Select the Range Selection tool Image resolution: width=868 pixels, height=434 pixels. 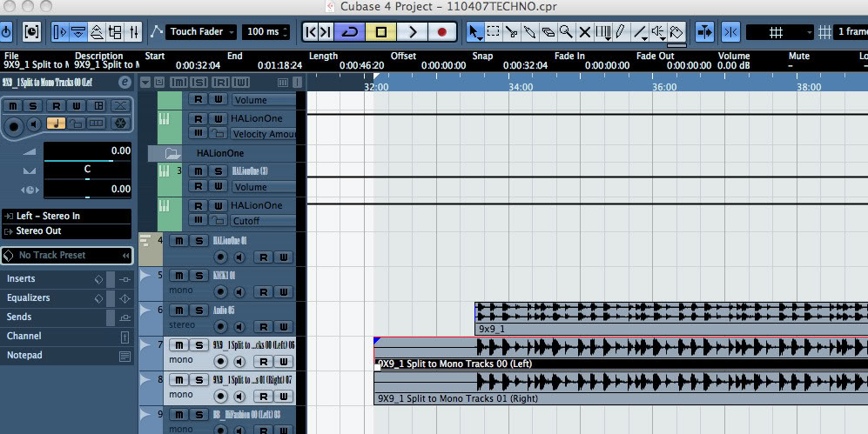click(x=493, y=32)
